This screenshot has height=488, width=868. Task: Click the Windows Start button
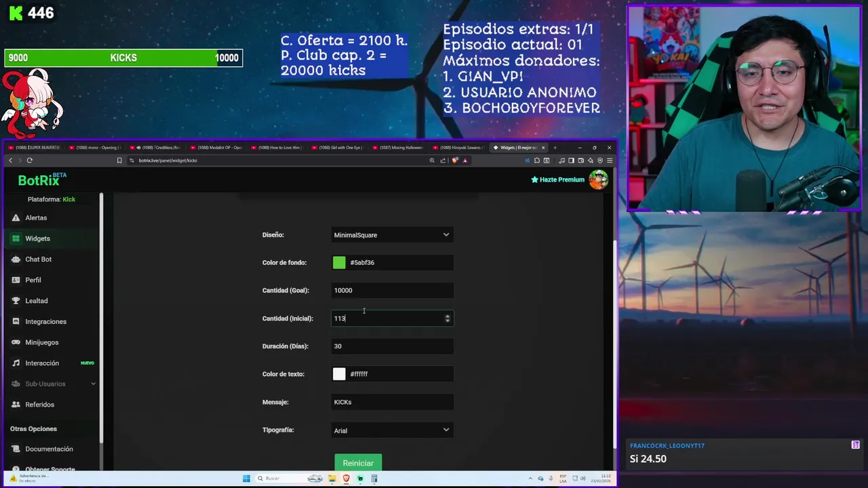(x=246, y=479)
